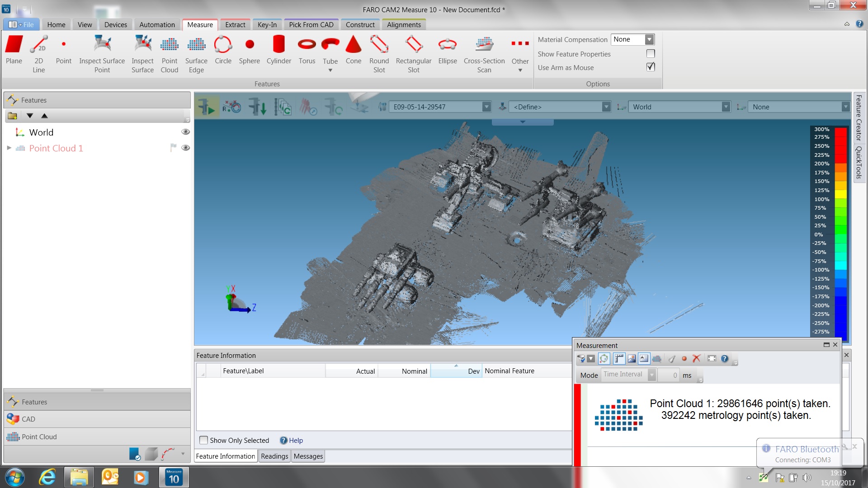
Task: Open the E09-05-14-29547 device dropdown
Action: point(486,107)
